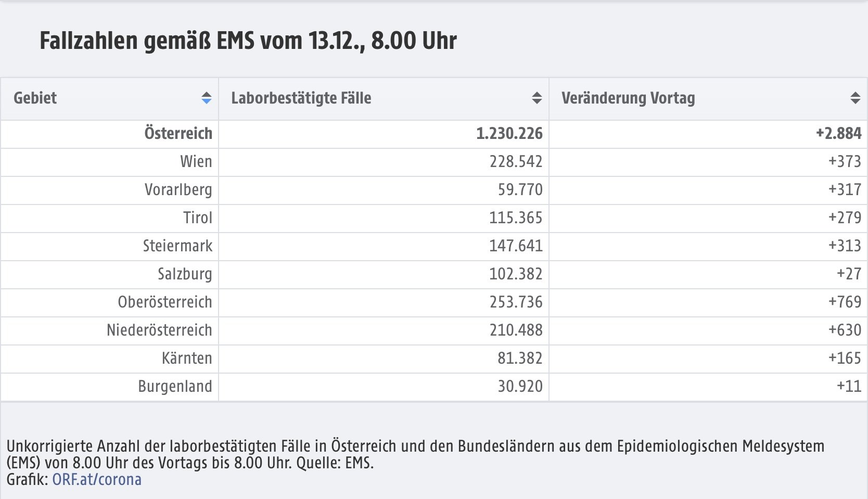Sort table by Gebiet column arrows
The image size is (868, 499).
pos(207,98)
